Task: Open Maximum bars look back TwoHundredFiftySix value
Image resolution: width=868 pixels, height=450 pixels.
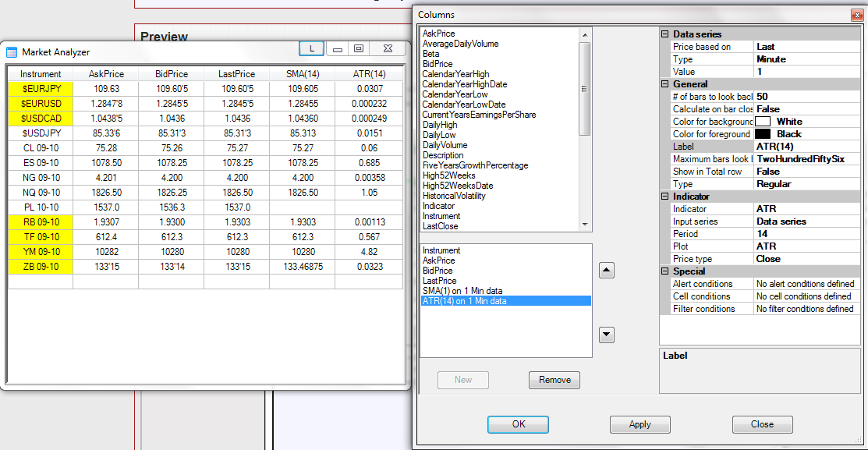Action: pos(807,159)
